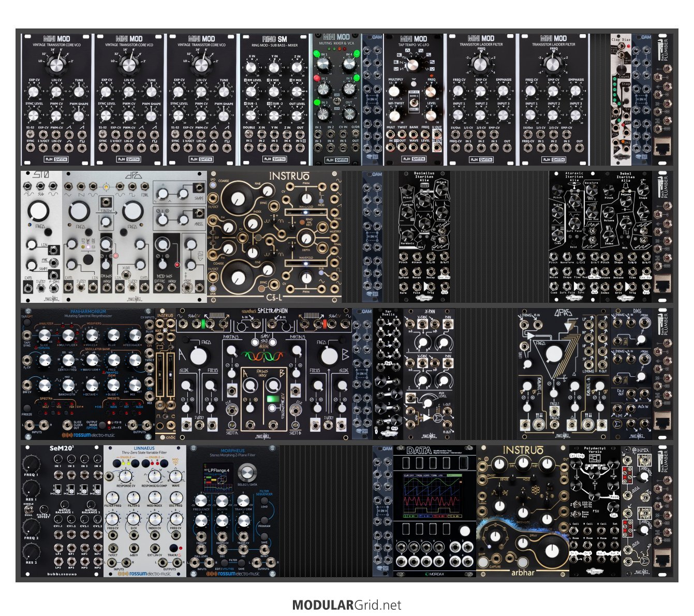Image resolution: width=694 pixels, height=616 pixels.
Task: Adjust the FREQ 1 knob on SeM20
Action: click(32, 463)
